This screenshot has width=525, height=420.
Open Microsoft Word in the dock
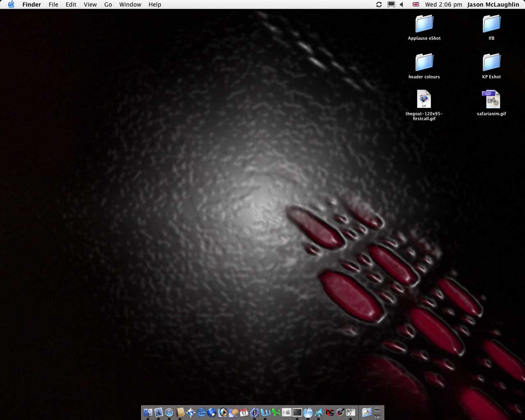(265, 412)
